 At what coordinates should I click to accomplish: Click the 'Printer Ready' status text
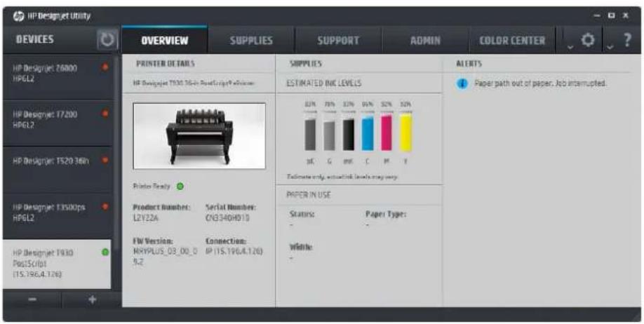[152, 187]
